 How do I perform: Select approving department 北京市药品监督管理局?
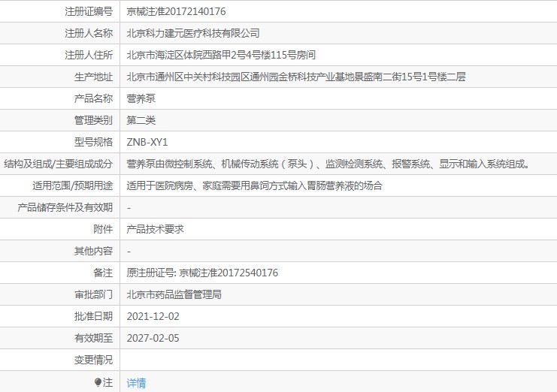click(174, 294)
